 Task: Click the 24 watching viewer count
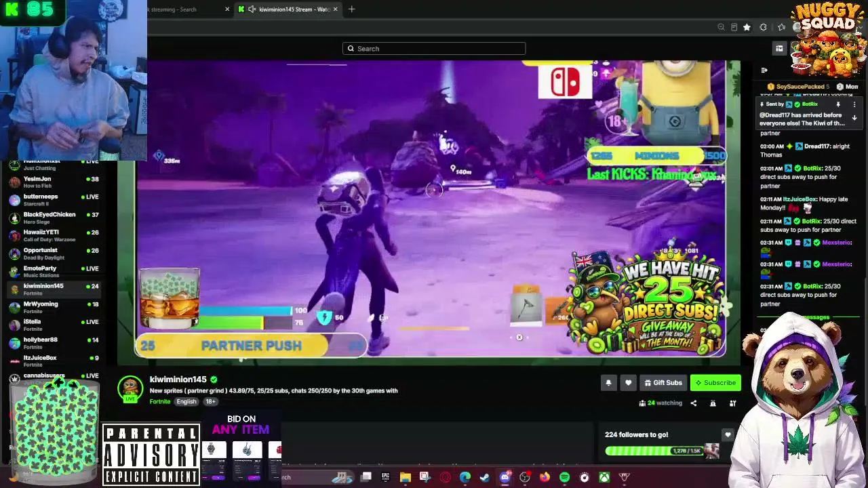(x=660, y=403)
